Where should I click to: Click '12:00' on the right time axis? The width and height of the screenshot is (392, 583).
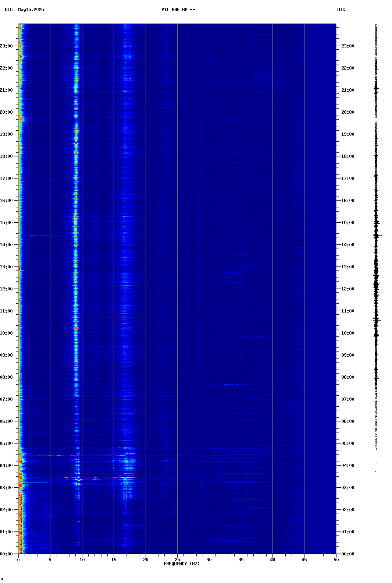tap(348, 289)
